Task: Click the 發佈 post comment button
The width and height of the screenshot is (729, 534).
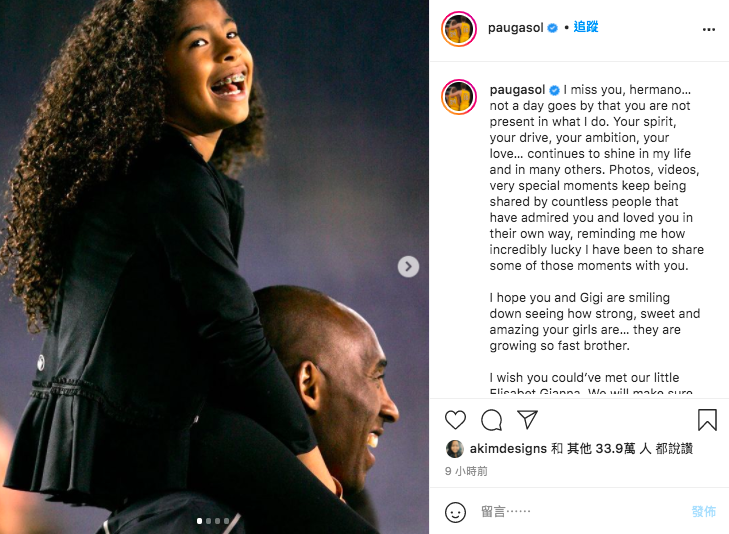Action: (703, 512)
